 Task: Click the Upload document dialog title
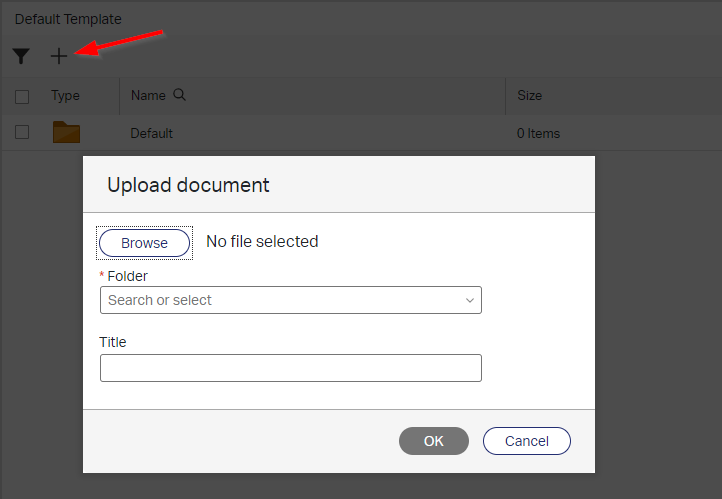click(x=188, y=185)
